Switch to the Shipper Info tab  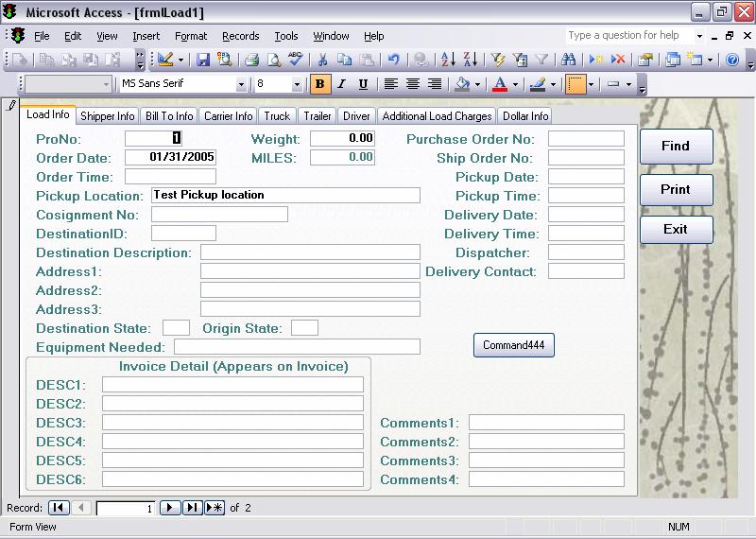[108, 116]
